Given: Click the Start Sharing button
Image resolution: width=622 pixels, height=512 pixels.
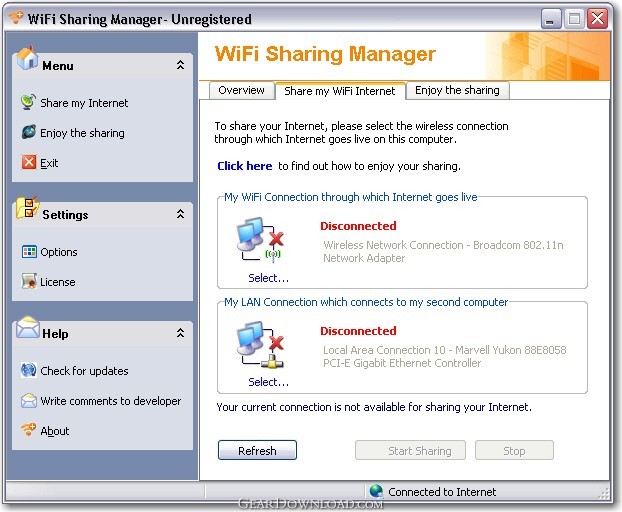Looking at the screenshot, I should tap(411, 450).
